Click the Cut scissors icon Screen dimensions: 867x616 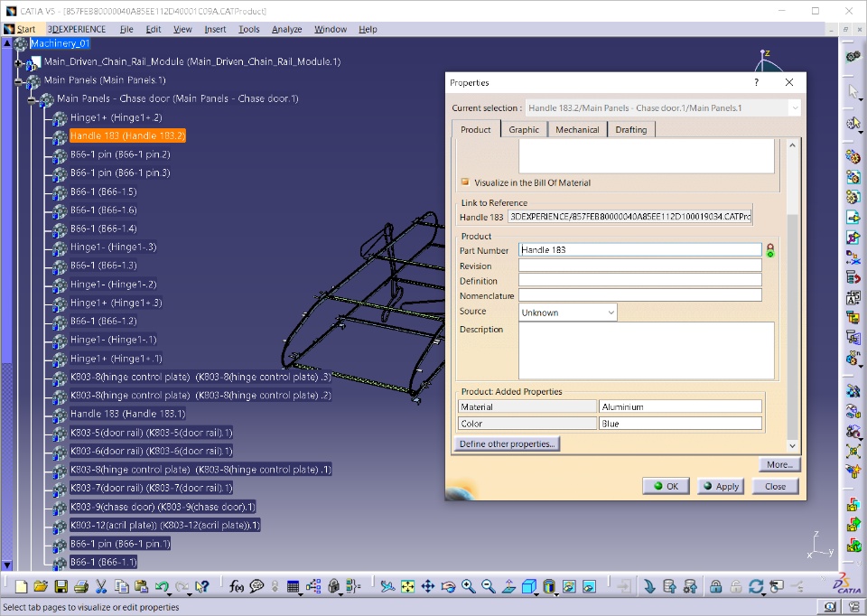tap(100, 586)
